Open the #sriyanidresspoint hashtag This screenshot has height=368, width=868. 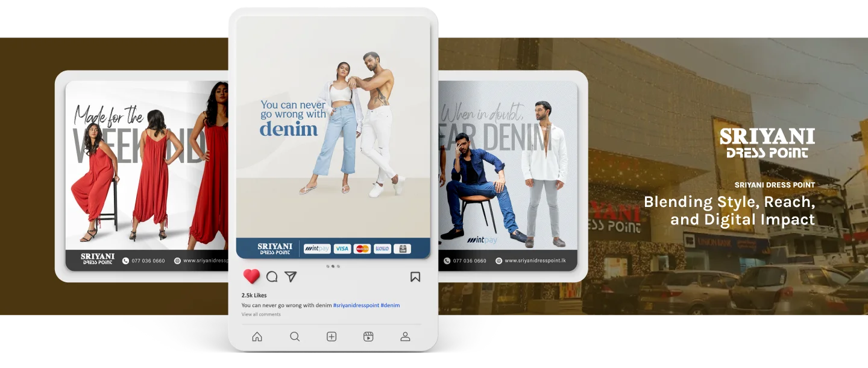[x=356, y=305]
